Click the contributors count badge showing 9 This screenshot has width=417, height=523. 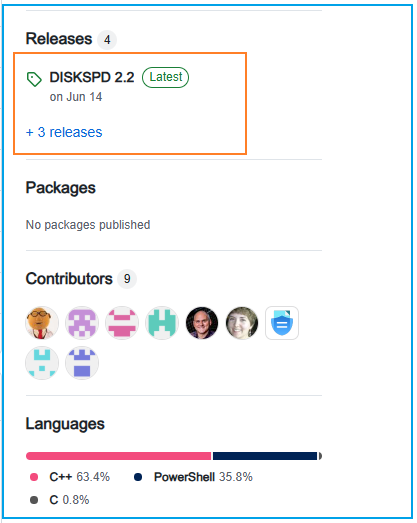coord(127,279)
